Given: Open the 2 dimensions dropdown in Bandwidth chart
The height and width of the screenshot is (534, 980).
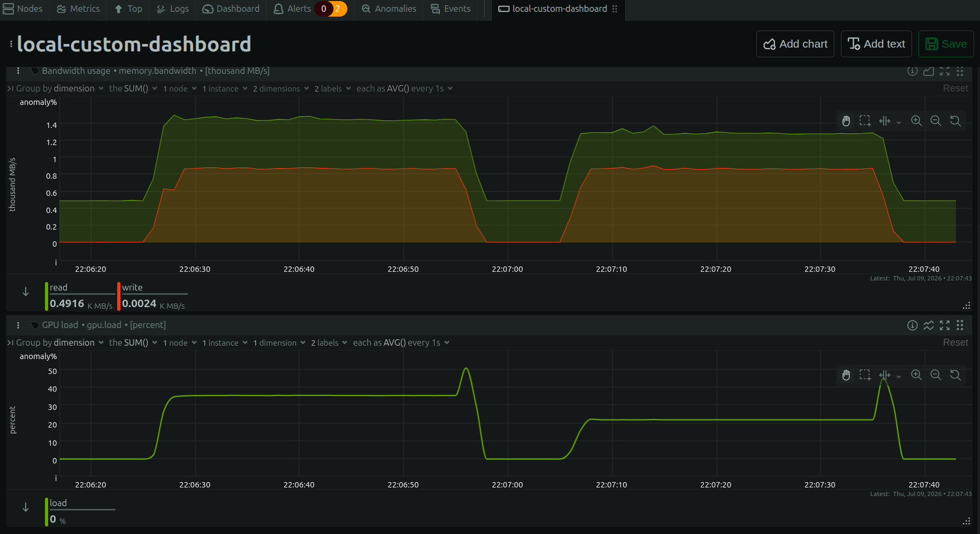Looking at the screenshot, I should (x=281, y=88).
